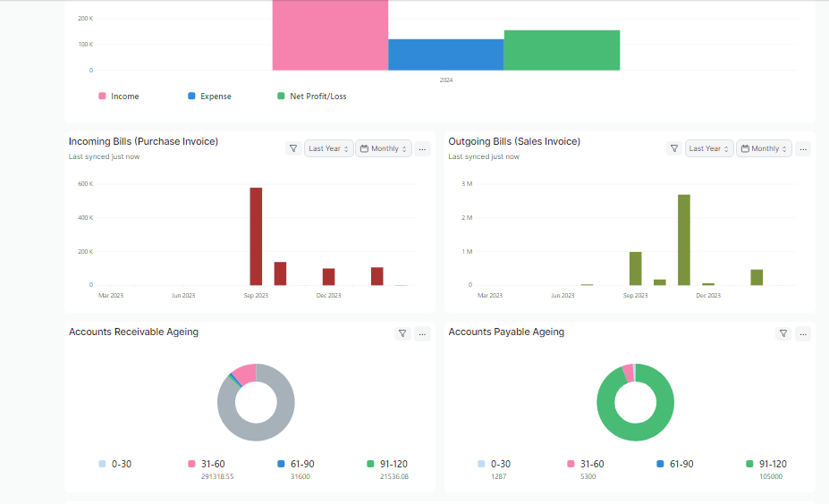Click the 5300 value under 31-60
829x504 pixels.
(x=588, y=476)
